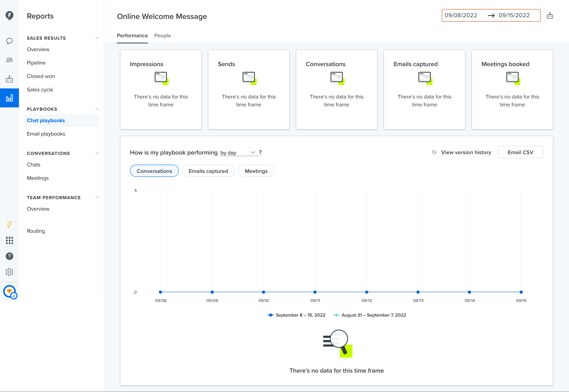569x392 pixels.
Task: Click the user avatar profile icon
Action: pyautogui.click(x=10, y=292)
